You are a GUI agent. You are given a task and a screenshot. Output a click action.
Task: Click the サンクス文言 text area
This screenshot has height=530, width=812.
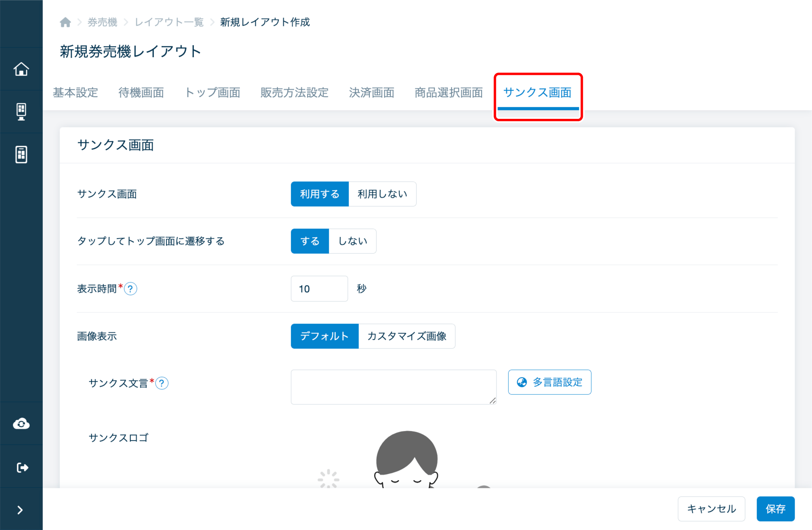pos(393,387)
